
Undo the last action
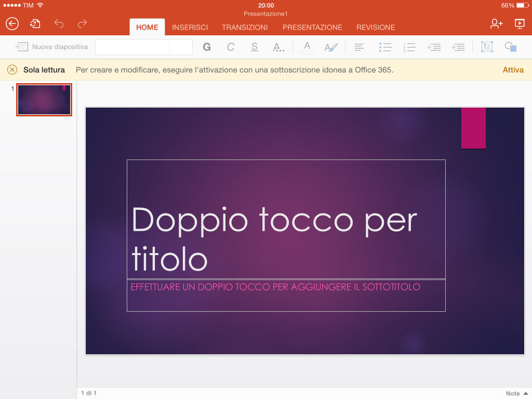[x=59, y=24]
